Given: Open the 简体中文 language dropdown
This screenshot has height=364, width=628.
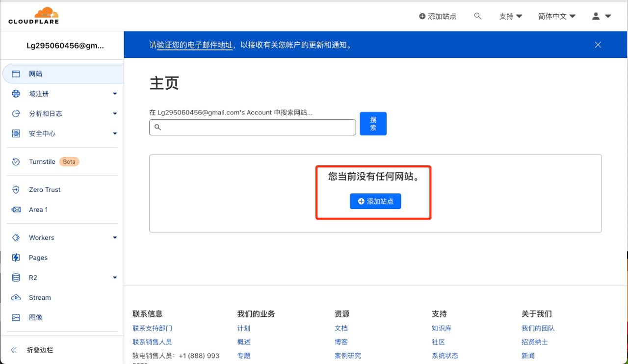Looking at the screenshot, I should pyautogui.click(x=557, y=16).
